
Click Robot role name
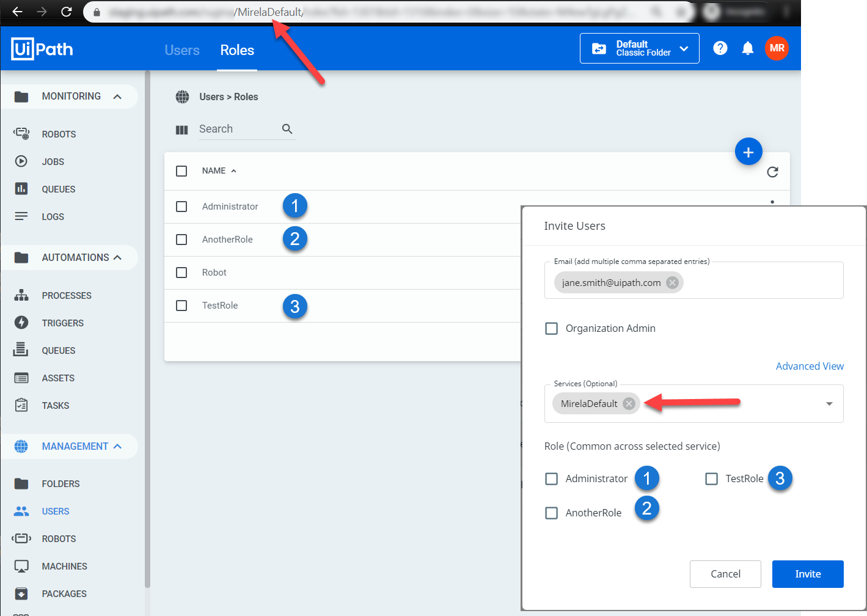click(x=214, y=273)
